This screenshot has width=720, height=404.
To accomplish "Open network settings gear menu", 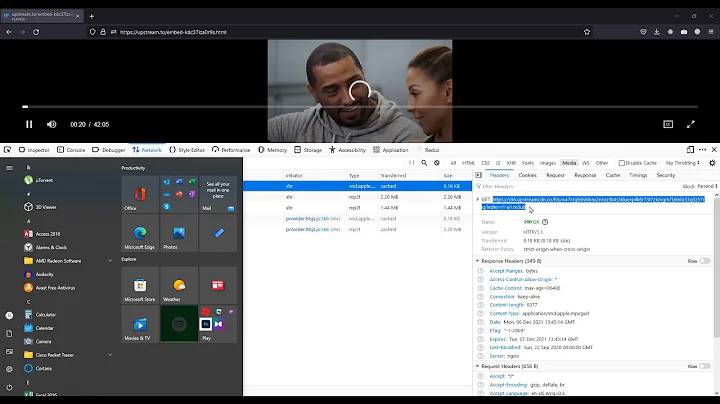I will tap(712, 163).
